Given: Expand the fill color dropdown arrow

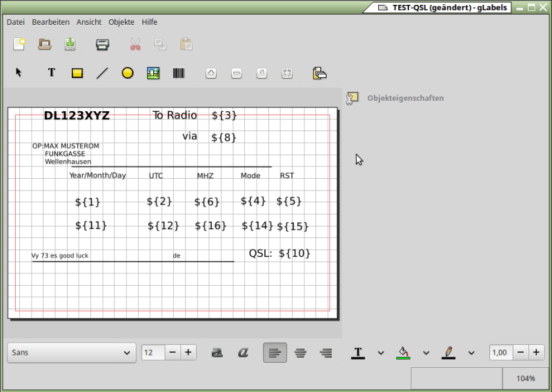Looking at the screenshot, I should 426,353.
